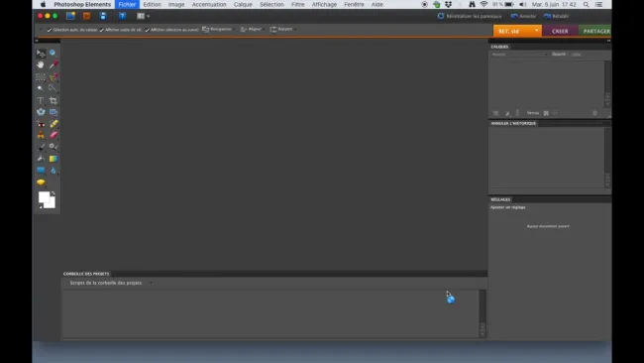The image size is (644, 363).
Task: Click the blue help question mark icon
Action: [x=123, y=16]
